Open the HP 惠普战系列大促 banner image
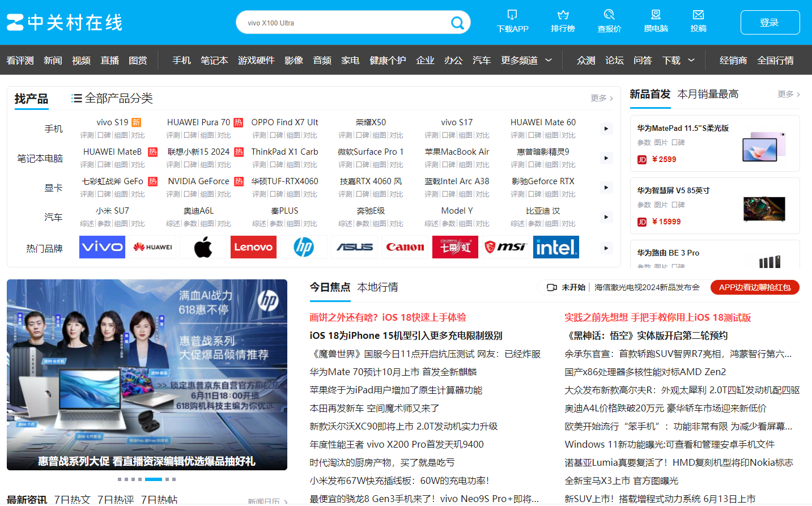812x506 pixels. tap(147, 375)
